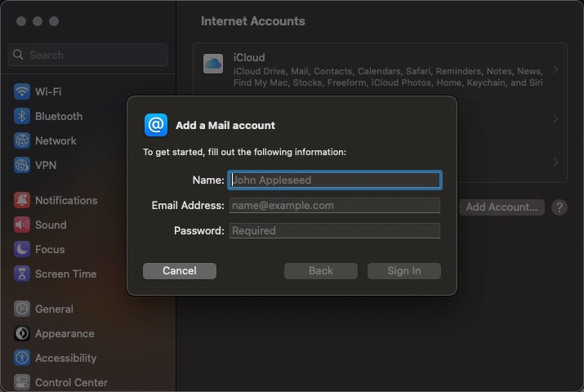This screenshot has height=392, width=584.
Task: Open Network from sidebar list
Action: pos(56,140)
